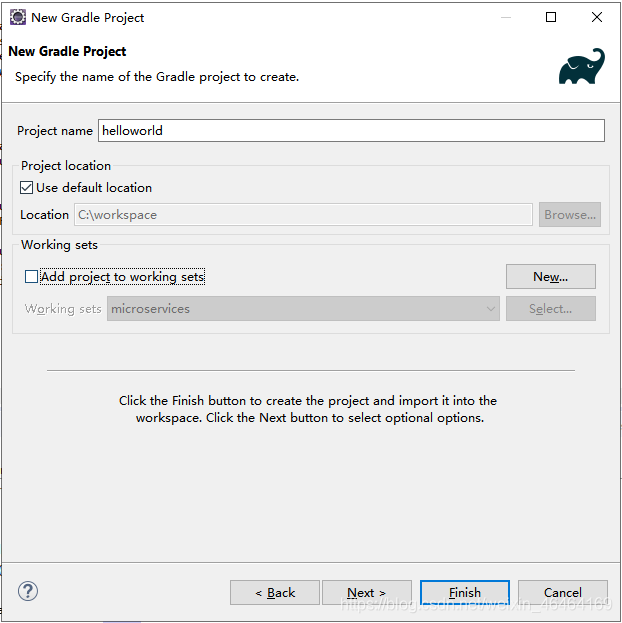Viewport: 622px width, 623px height.
Task: Open the Working sets microservices dropdown
Action: [303, 309]
